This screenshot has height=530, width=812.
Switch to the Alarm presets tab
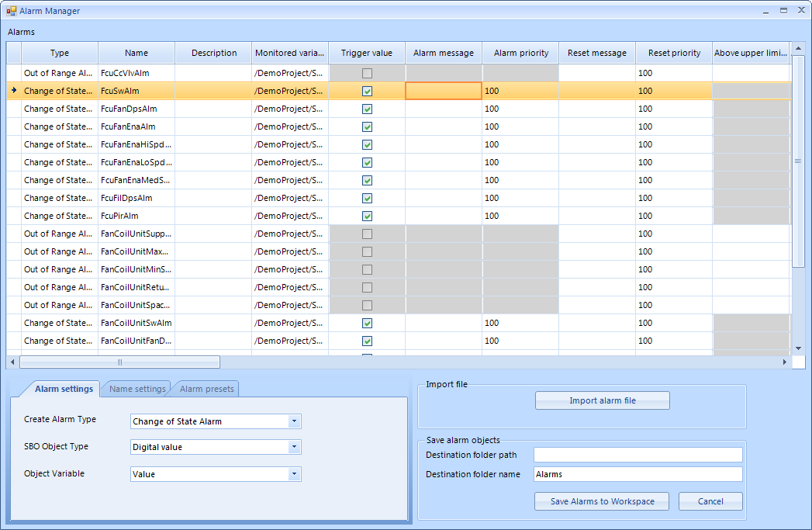[x=206, y=389]
